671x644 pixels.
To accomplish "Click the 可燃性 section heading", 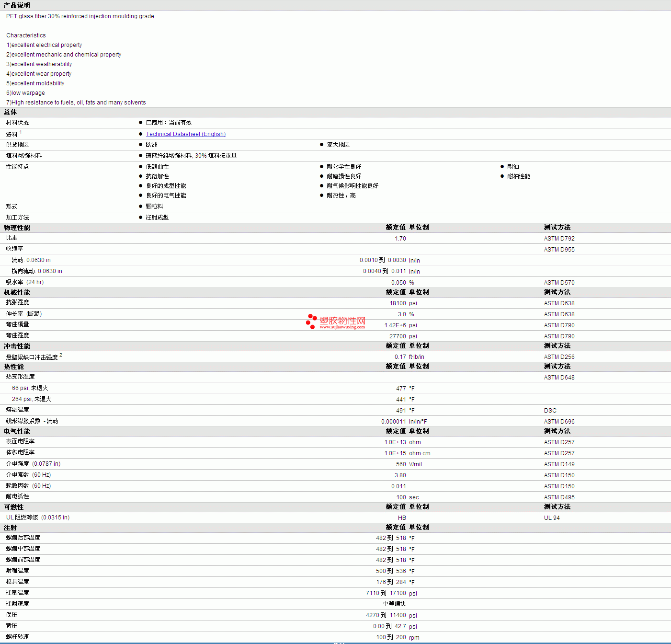I will point(13,507).
